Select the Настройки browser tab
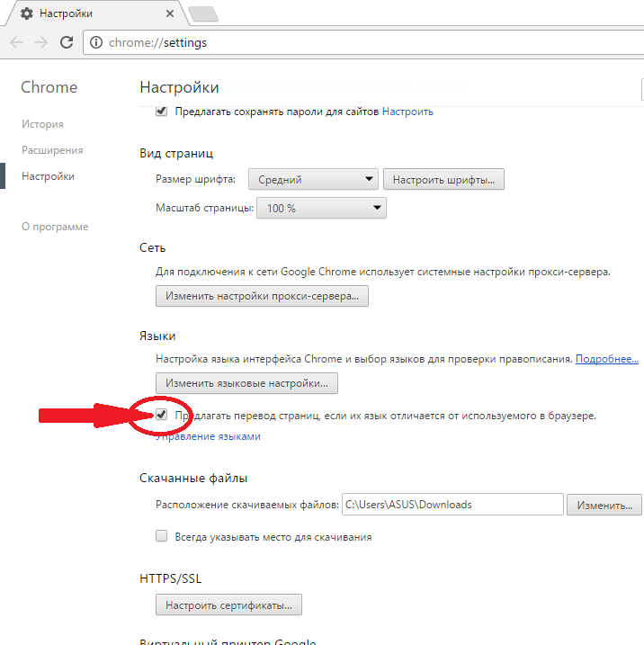 click(x=96, y=13)
